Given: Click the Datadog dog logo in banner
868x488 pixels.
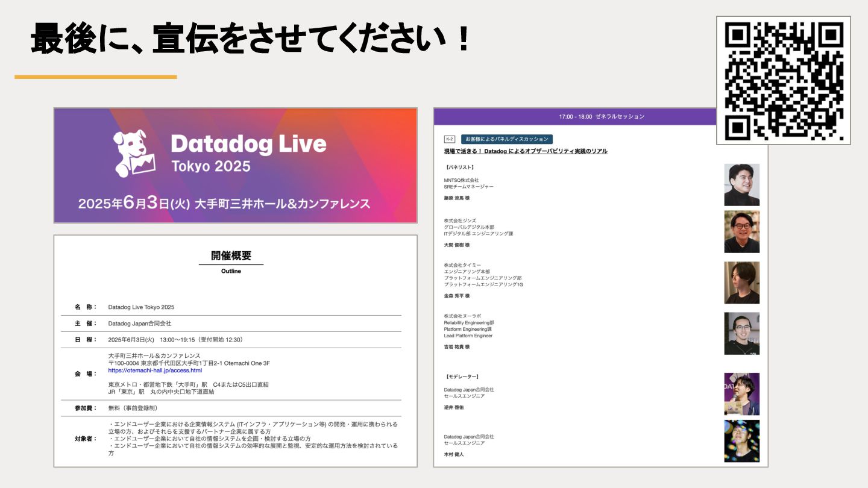Looking at the screenshot, I should pyautogui.click(x=136, y=153).
